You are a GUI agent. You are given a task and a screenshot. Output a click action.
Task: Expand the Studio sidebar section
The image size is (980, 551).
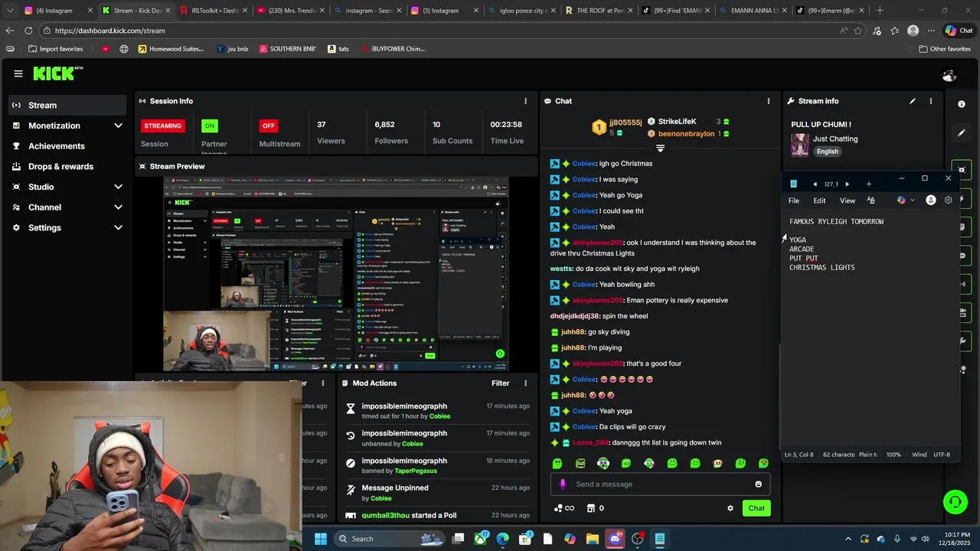(x=118, y=187)
